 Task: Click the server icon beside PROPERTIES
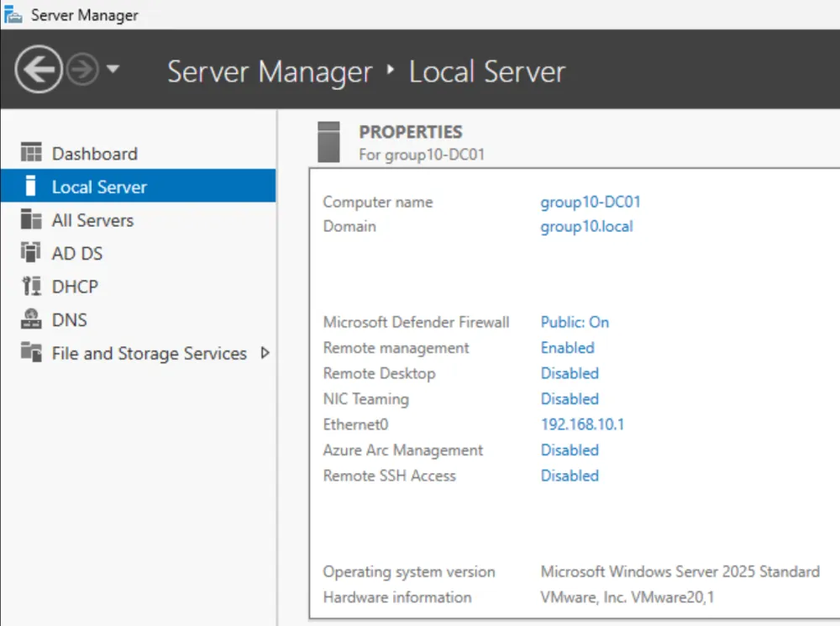[x=328, y=142]
